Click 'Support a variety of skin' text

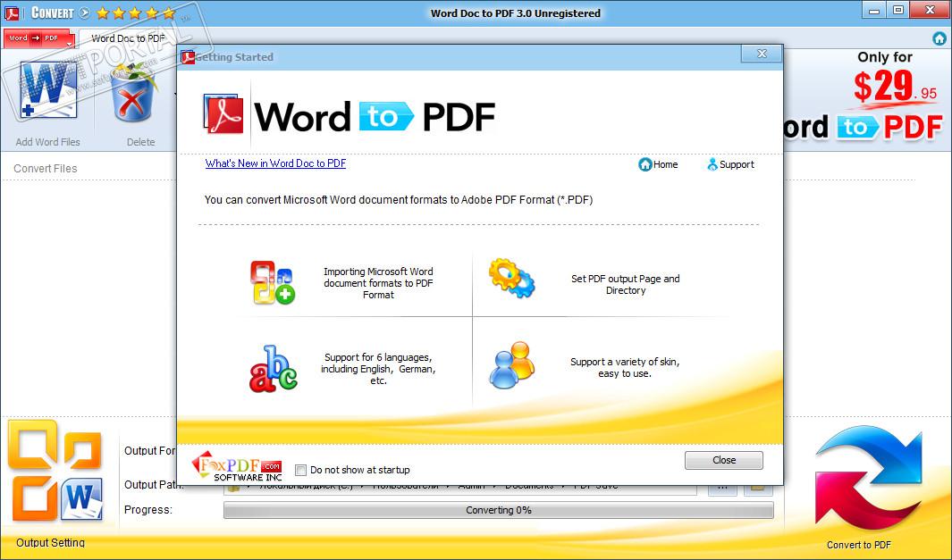(x=625, y=368)
